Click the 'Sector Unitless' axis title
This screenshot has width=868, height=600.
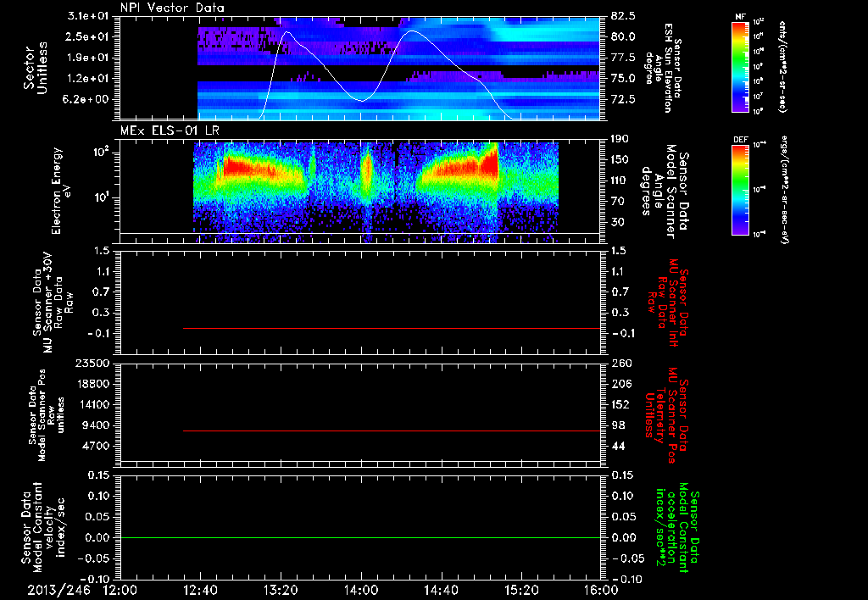coord(36,68)
